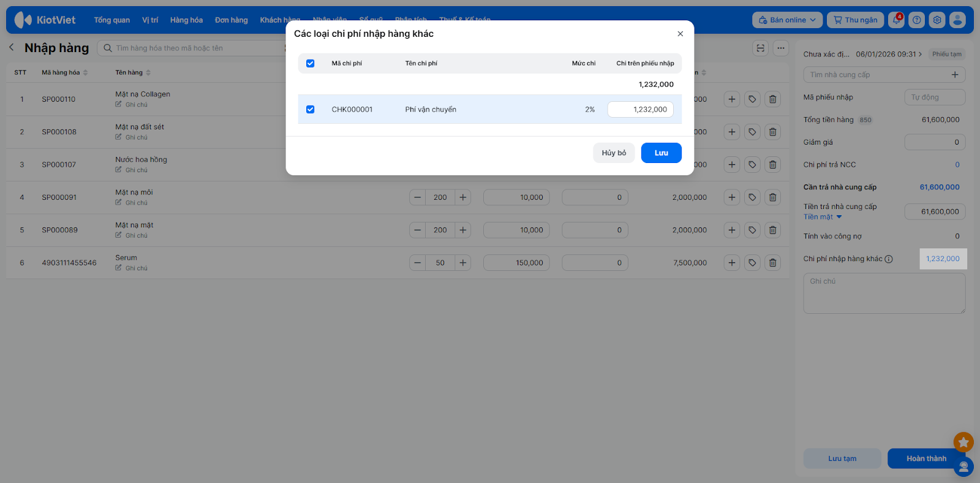Click the Hủy bỏ button
Screen dimensions: 980x483
(x=614, y=153)
